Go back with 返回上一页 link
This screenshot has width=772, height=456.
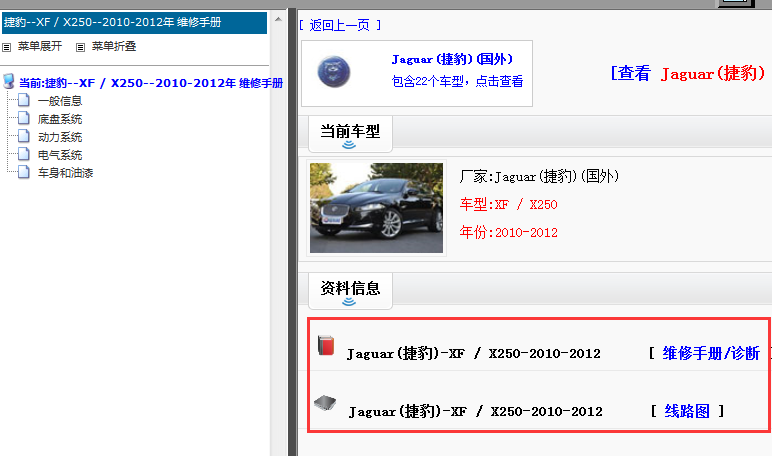pyautogui.click(x=340, y=25)
